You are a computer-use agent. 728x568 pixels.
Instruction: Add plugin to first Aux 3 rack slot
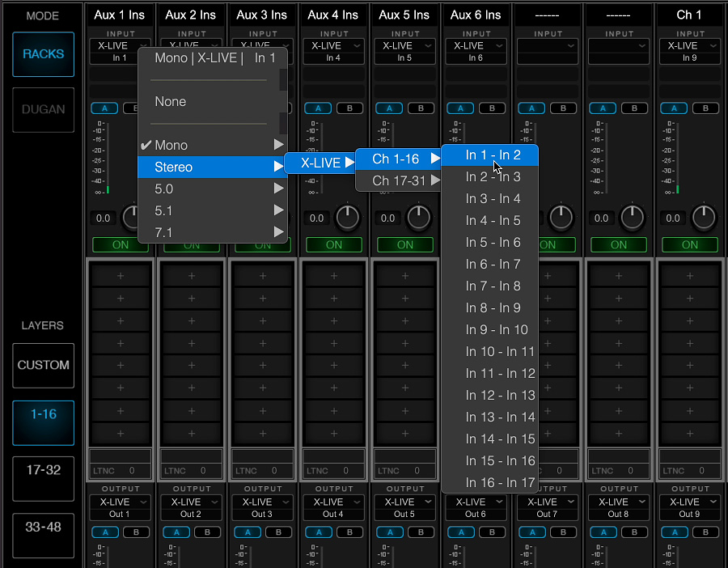[x=263, y=276]
